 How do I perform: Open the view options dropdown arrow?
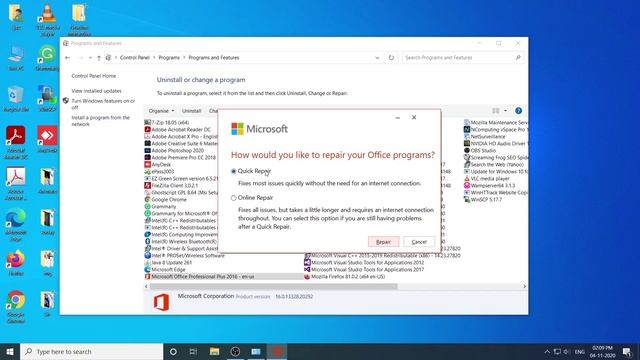(x=505, y=111)
